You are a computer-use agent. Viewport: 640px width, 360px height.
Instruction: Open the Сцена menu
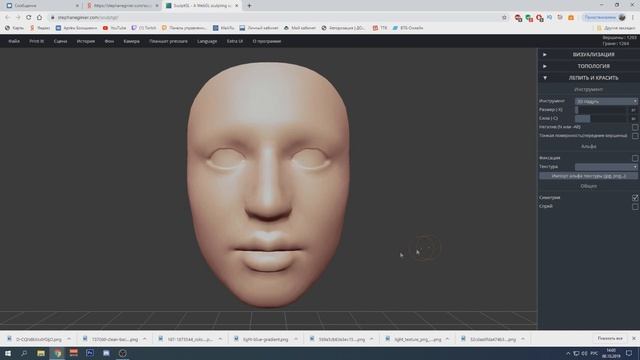(60, 41)
